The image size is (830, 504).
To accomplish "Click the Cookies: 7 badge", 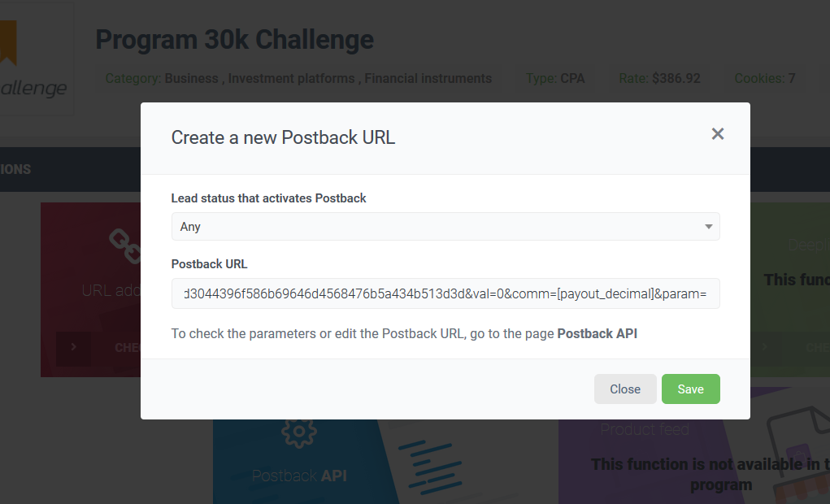I will click(764, 79).
